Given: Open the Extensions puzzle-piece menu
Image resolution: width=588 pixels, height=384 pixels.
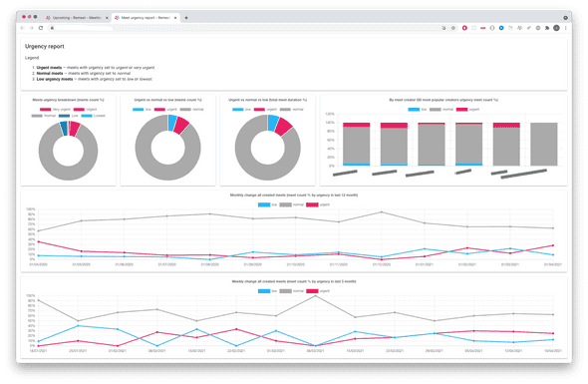Looking at the screenshot, I should tap(547, 28).
